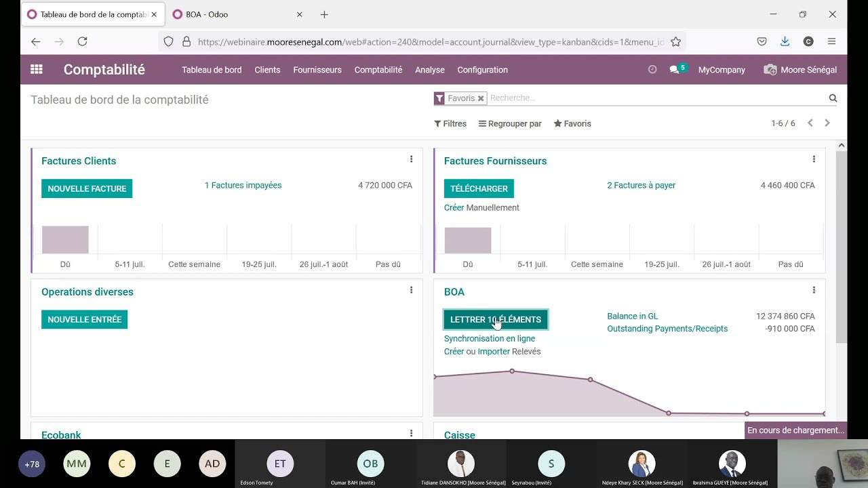This screenshot has width=868, height=488.
Task: Click the Nouvelle Facture button
Action: tap(87, 188)
